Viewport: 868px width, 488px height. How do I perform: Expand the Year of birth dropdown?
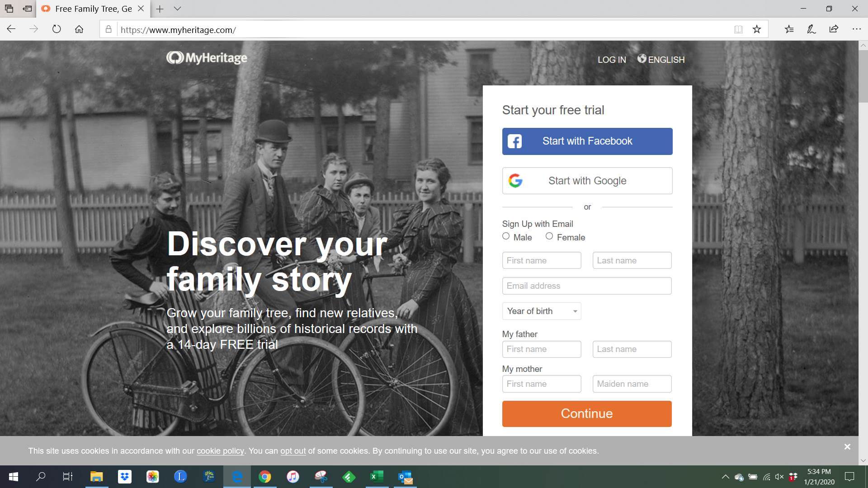(x=542, y=311)
